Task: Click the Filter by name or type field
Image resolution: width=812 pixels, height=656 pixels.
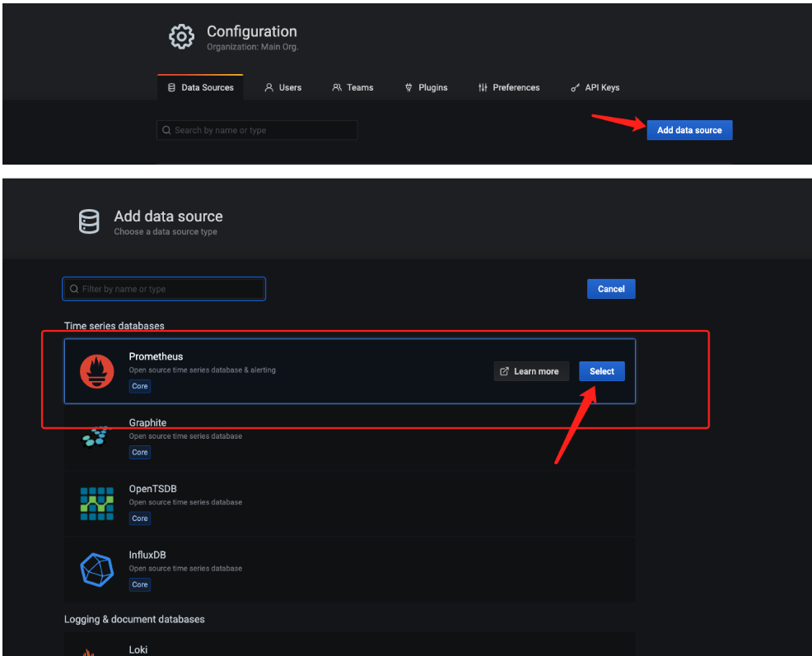Action: 164,289
